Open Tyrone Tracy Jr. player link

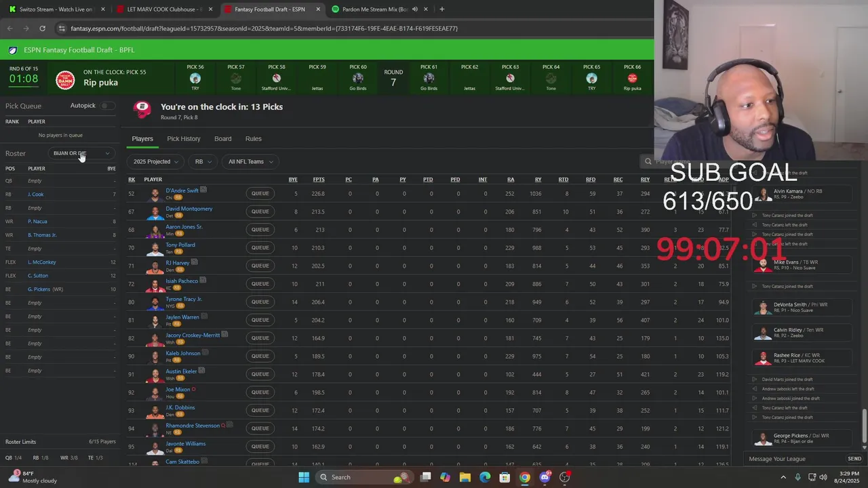184,299
